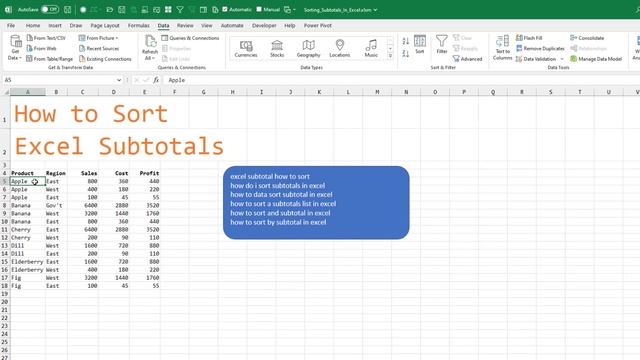
Task: Switch to the Insert tab
Action: [x=55, y=25]
